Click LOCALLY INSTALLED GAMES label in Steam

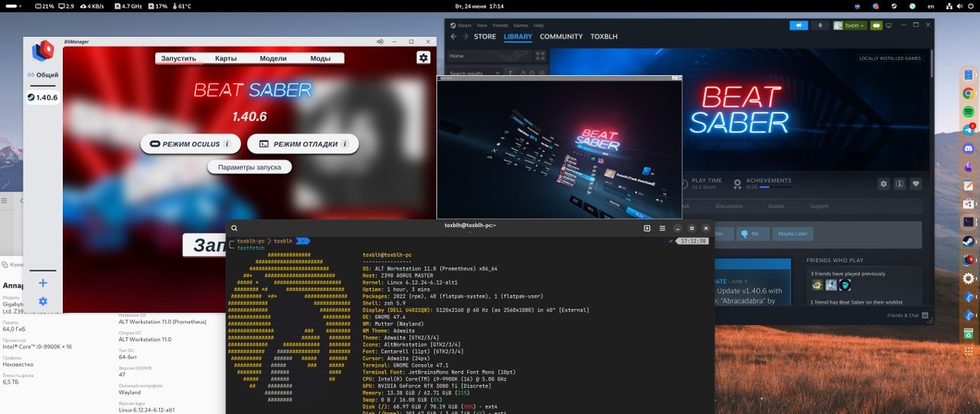tap(889, 58)
